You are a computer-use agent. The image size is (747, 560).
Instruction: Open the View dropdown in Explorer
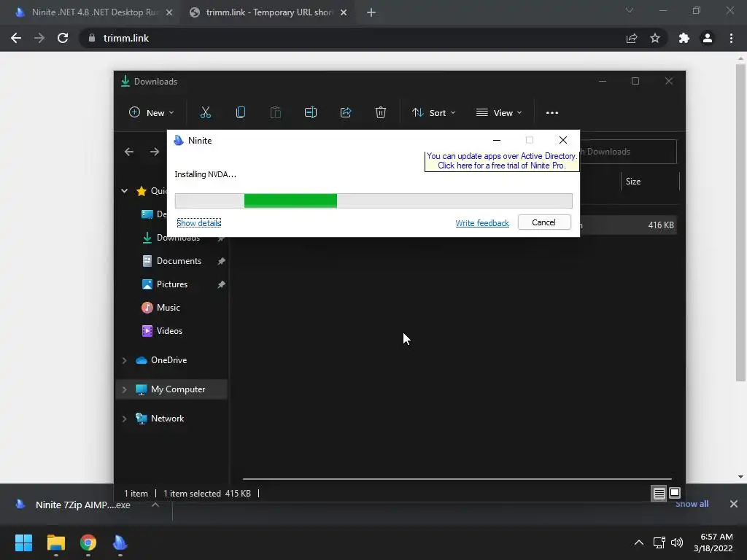(x=499, y=113)
